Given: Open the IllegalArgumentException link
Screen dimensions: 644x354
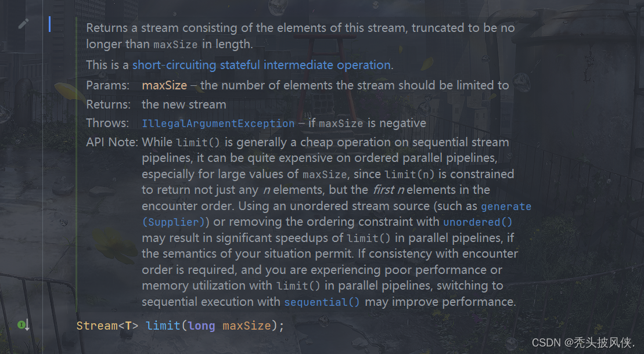Looking at the screenshot, I should pyautogui.click(x=218, y=123).
